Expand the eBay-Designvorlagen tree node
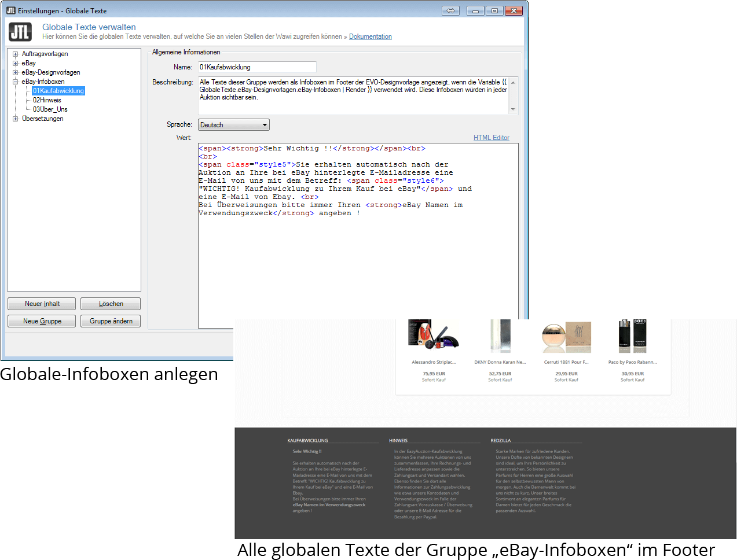The image size is (737, 560). [16, 72]
